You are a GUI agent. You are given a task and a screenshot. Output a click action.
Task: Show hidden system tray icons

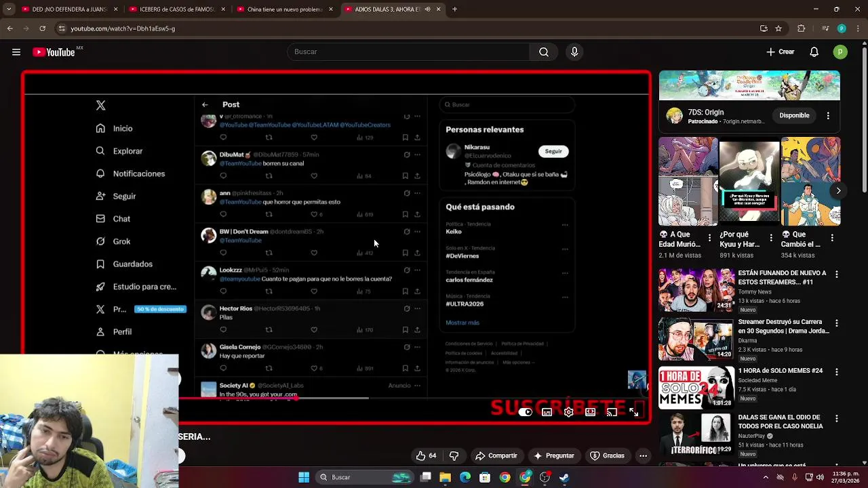click(766, 477)
